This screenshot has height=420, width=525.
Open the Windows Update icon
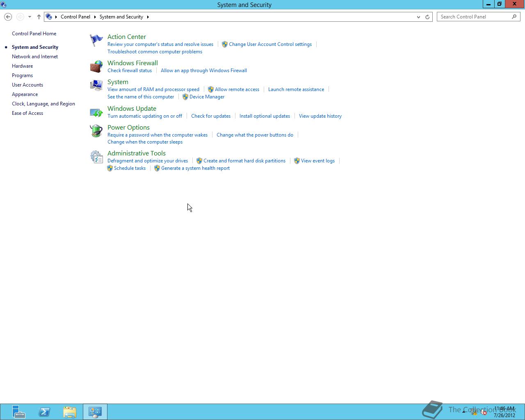(96, 112)
